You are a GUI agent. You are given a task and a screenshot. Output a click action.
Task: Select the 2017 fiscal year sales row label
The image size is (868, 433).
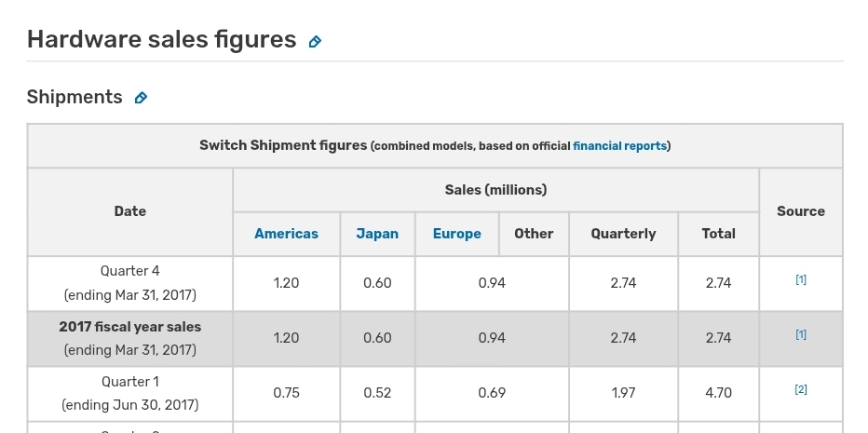(x=130, y=327)
